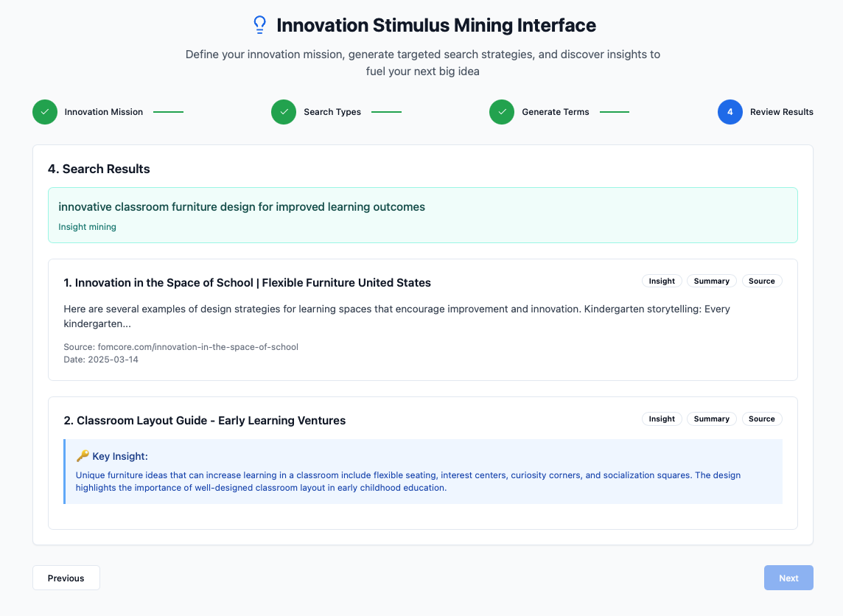Toggle Insight on Classroom Layout Guide result
843x616 pixels.
tap(662, 419)
